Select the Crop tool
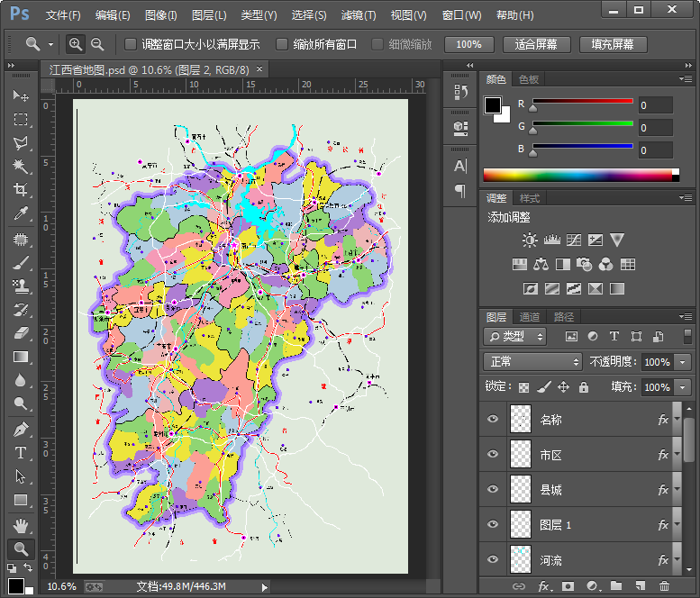 [x=20, y=190]
